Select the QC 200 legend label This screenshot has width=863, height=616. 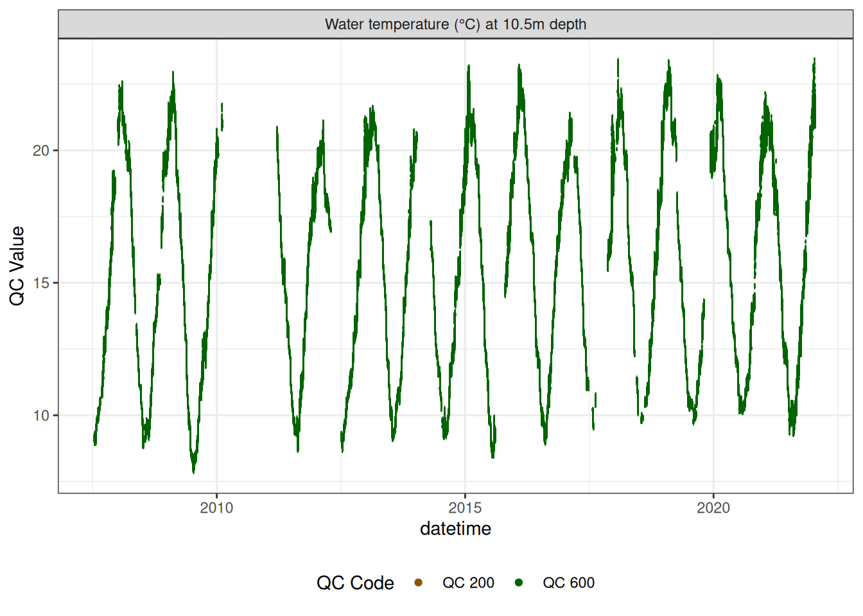468,583
